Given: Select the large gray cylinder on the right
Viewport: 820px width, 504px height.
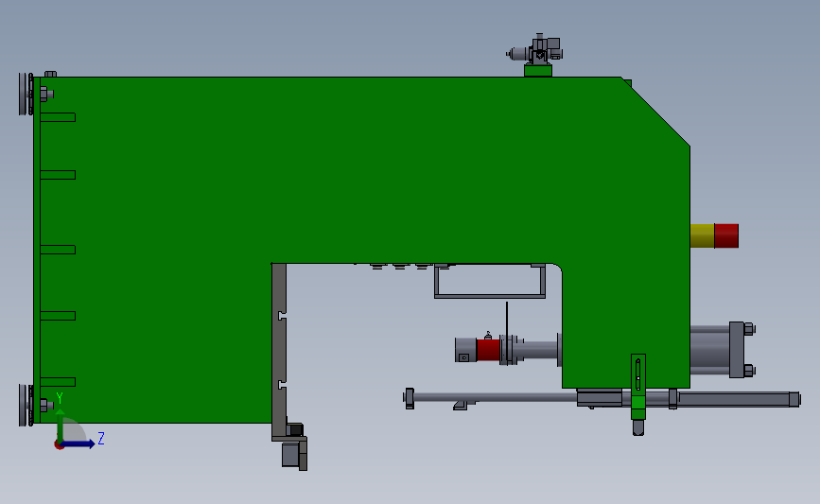Looking at the screenshot, I should 709,350.
